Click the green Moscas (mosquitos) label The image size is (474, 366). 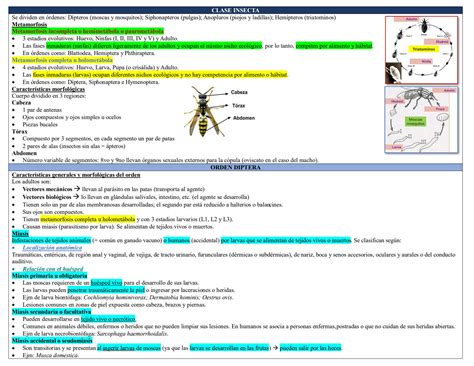point(415,121)
